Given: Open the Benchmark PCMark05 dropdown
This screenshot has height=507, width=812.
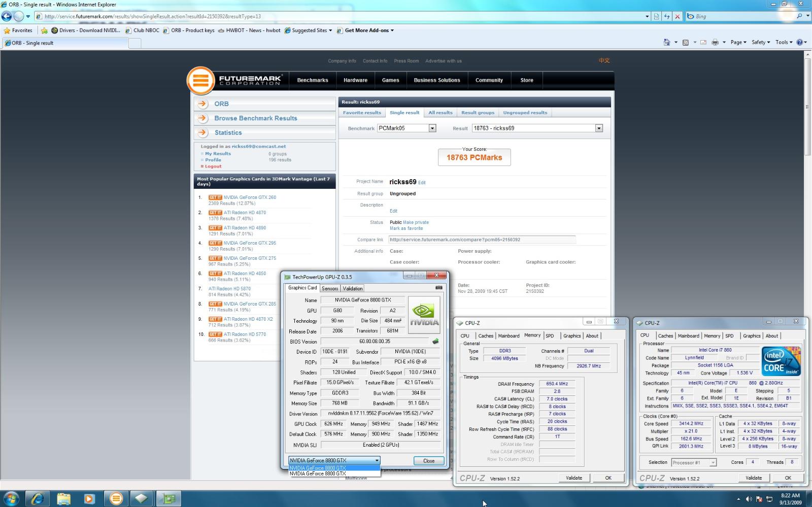Looking at the screenshot, I should click(x=432, y=128).
